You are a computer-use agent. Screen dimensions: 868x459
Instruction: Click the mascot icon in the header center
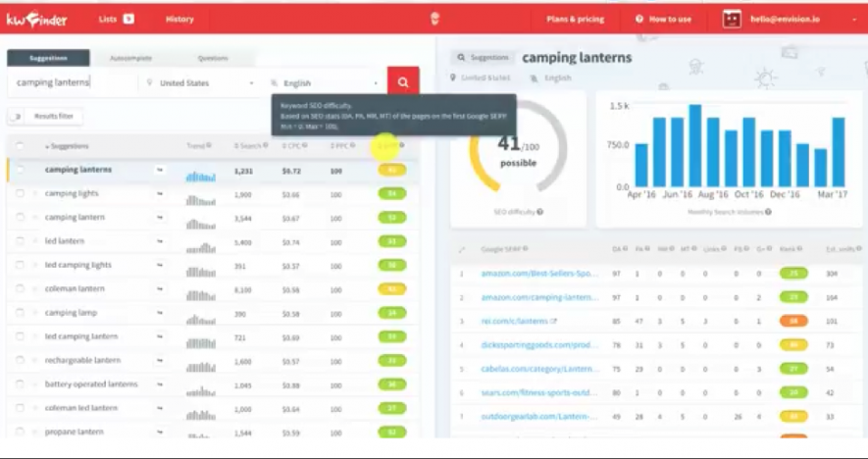(x=434, y=19)
